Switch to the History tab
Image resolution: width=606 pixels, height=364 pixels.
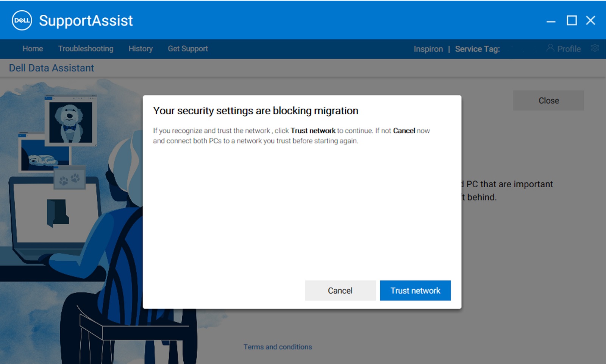click(140, 49)
